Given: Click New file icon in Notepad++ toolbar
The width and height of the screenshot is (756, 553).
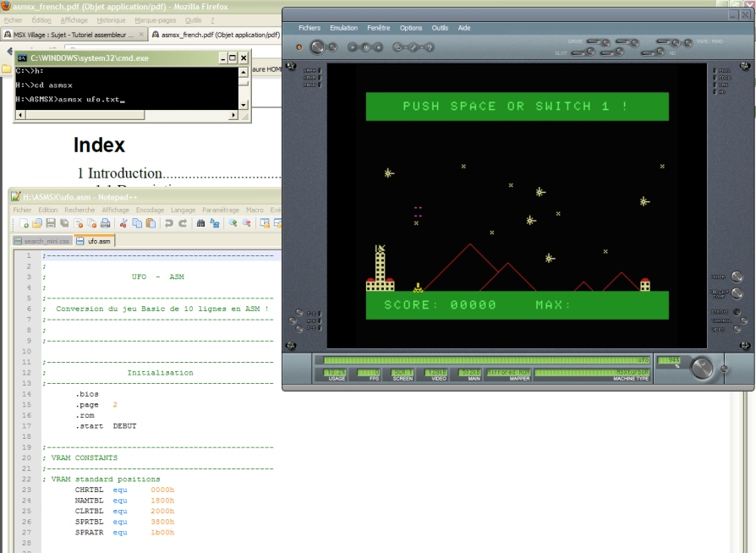Looking at the screenshot, I should tap(24, 222).
